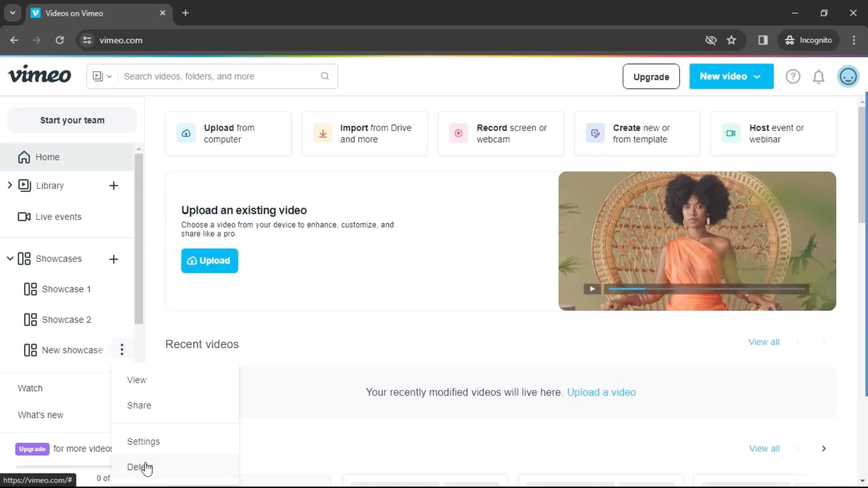868x488 pixels.
Task: Click the Create new or from template icon
Action: click(x=595, y=132)
